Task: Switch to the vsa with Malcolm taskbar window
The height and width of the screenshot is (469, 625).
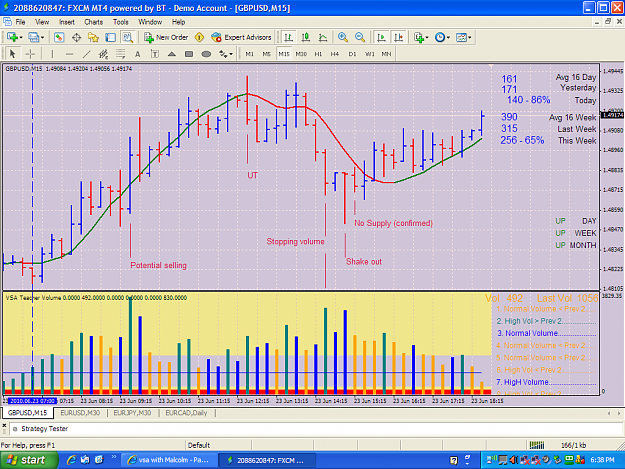Action: click(169, 460)
